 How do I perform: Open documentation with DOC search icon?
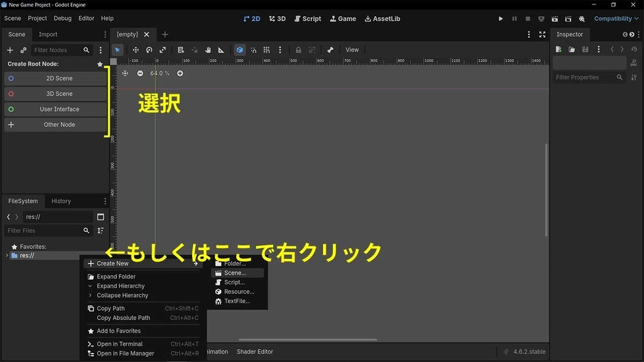634,63
